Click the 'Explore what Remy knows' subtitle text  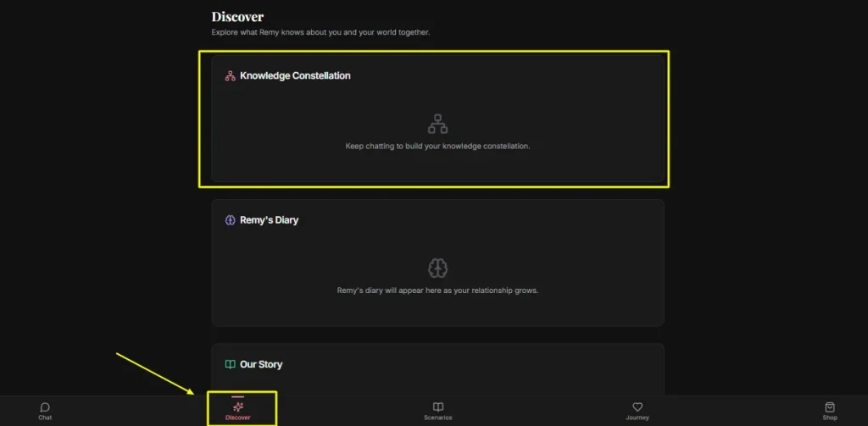[x=320, y=33]
